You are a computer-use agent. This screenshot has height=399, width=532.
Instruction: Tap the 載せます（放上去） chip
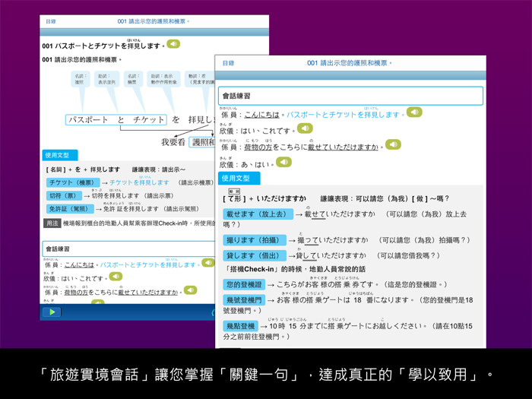258,214
